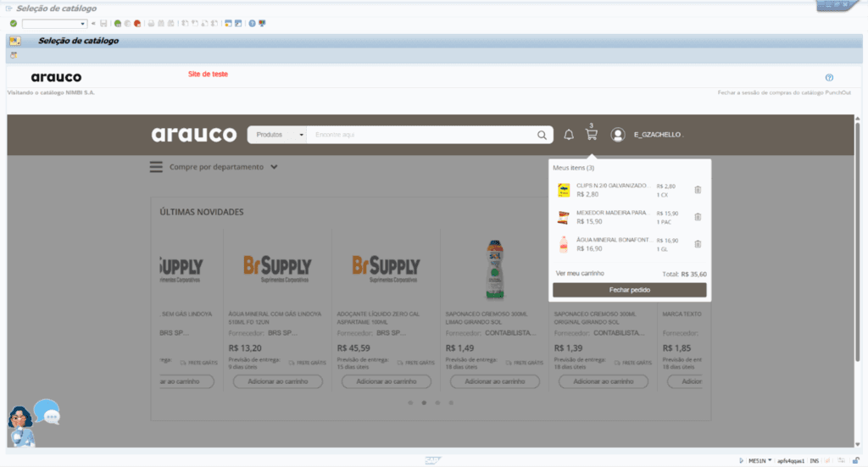The image size is (868, 467).
Task: Select the fourth carousel page dot
Action: (451, 403)
